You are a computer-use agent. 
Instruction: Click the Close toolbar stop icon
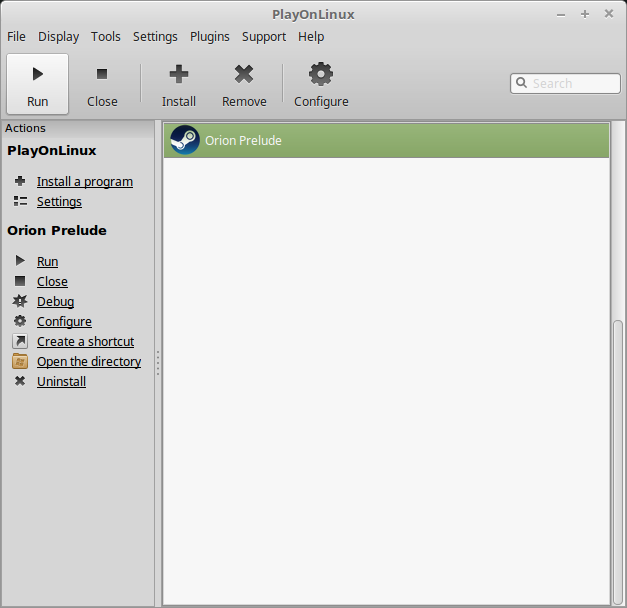[102, 74]
